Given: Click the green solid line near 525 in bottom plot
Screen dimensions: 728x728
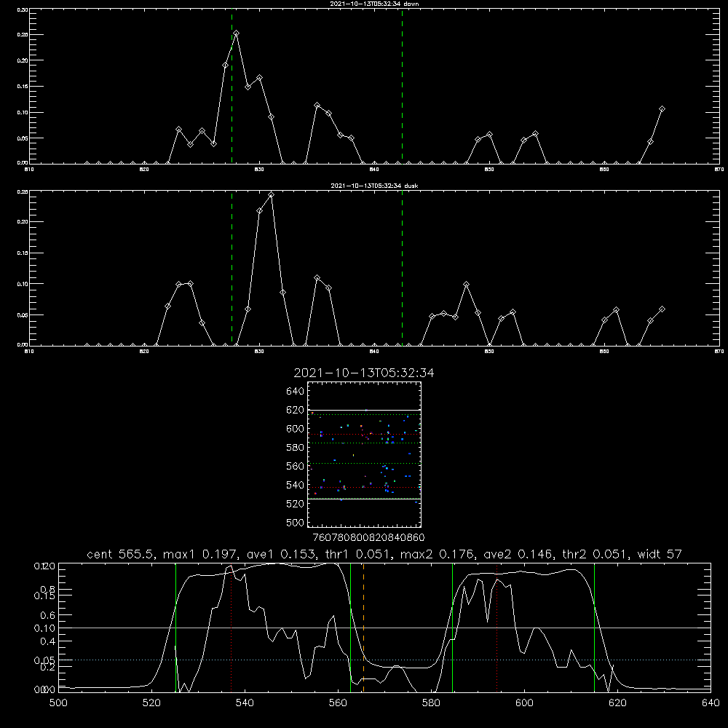Looking at the screenshot, I should 176,627.
